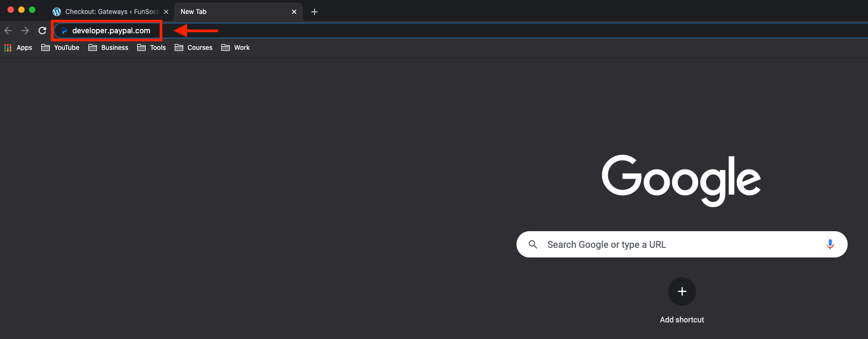This screenshot has height=339, width=868.
Task: Reload the current page
Action: click(42, 31)
